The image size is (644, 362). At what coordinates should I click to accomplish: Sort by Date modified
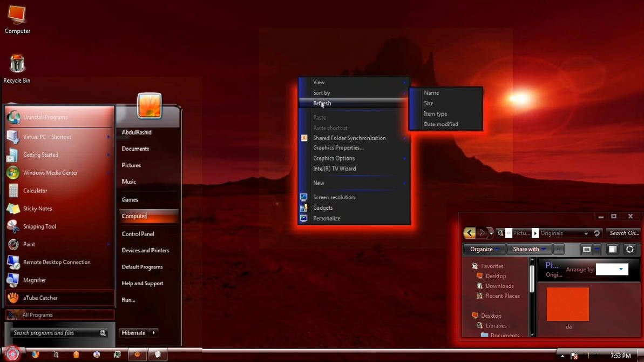point(446,124)
